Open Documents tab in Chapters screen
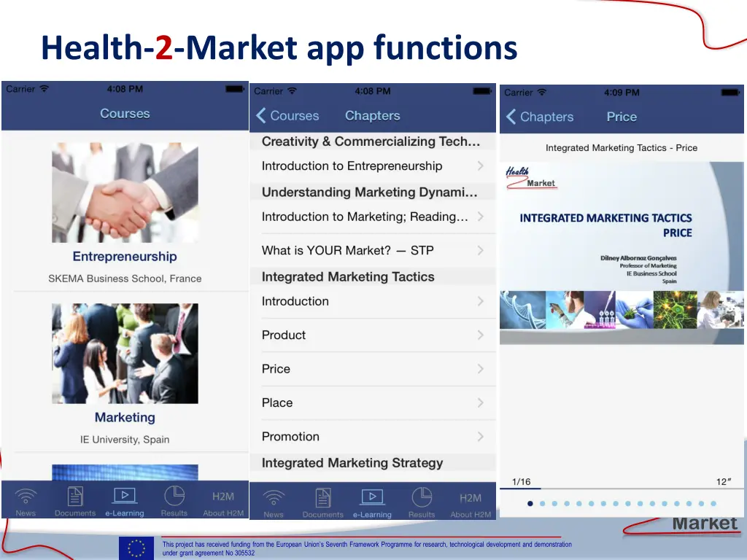Viewport: 747px width, 560px height. pos(323,503)
